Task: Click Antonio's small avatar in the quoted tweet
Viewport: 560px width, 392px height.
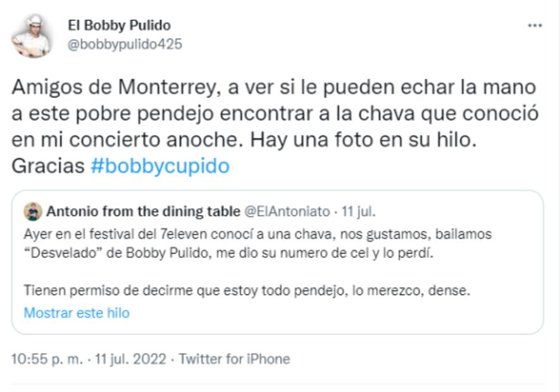Action: pyautogui.click(x=33, y=211)
